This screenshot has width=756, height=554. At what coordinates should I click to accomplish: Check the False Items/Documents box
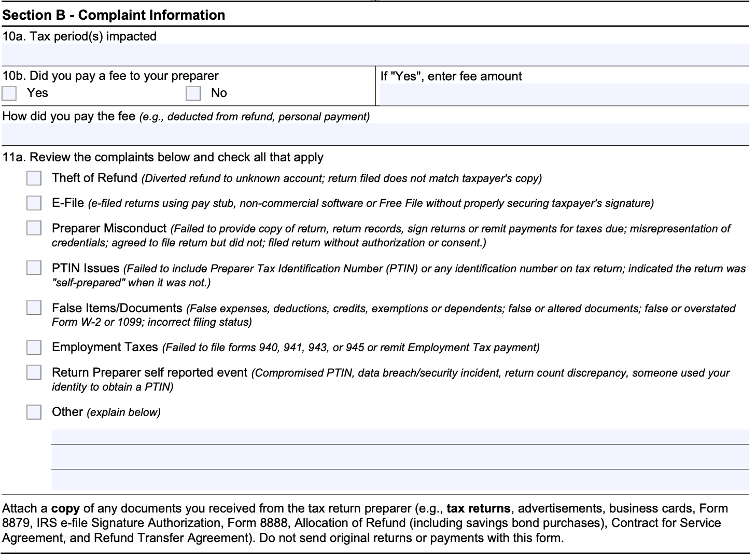(34, 308)
